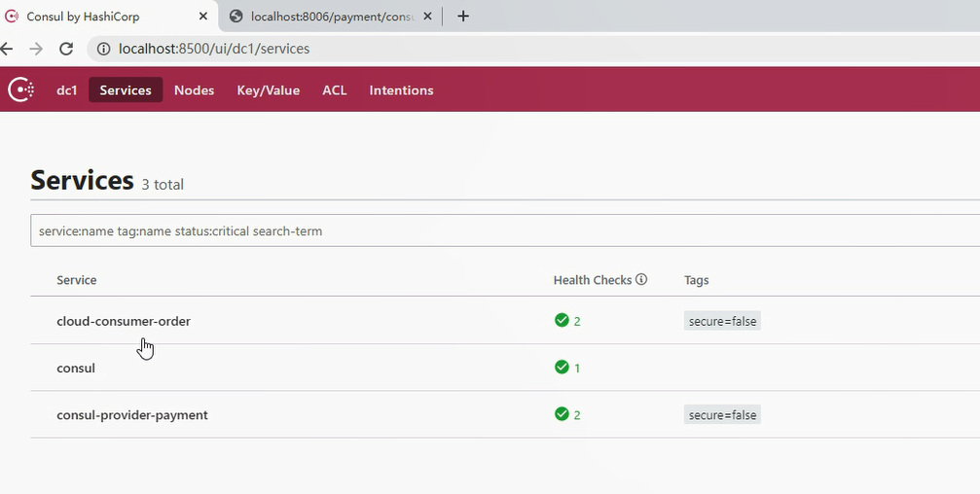Click the green check for cloud-consumer-order
The height and width of the screenshot is (494, 980).
tap(562, 320)
